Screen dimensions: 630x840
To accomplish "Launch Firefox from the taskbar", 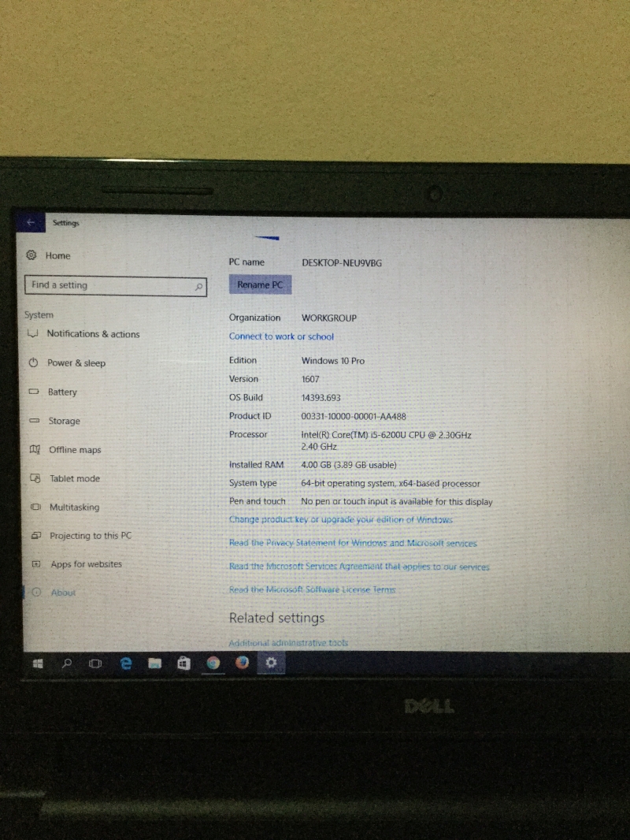I will 242,663.
